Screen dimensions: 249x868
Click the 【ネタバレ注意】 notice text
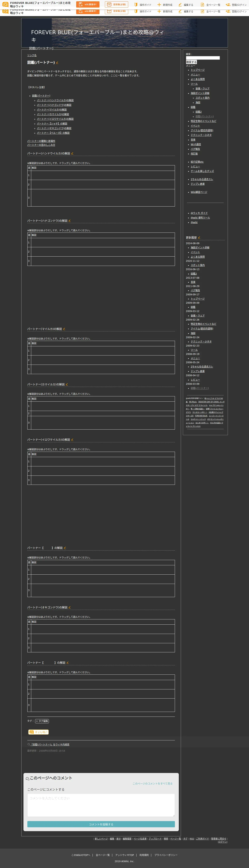click(36, 87)
